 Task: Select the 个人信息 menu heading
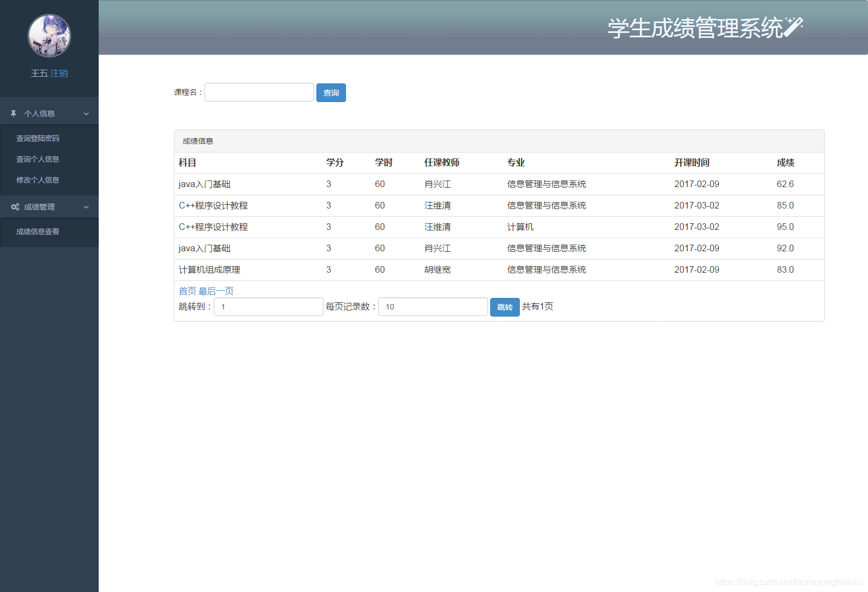[39, 114]
